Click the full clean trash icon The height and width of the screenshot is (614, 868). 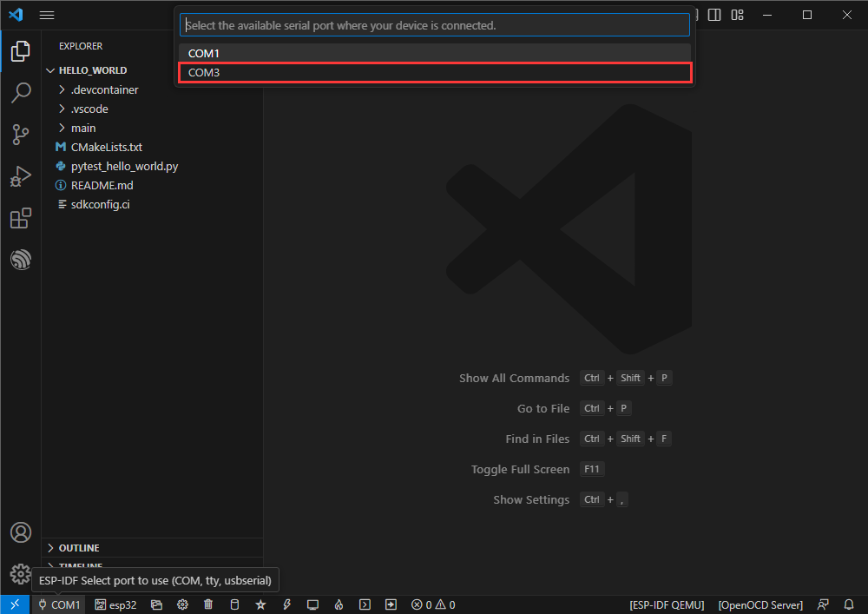[x=208, y=604]
